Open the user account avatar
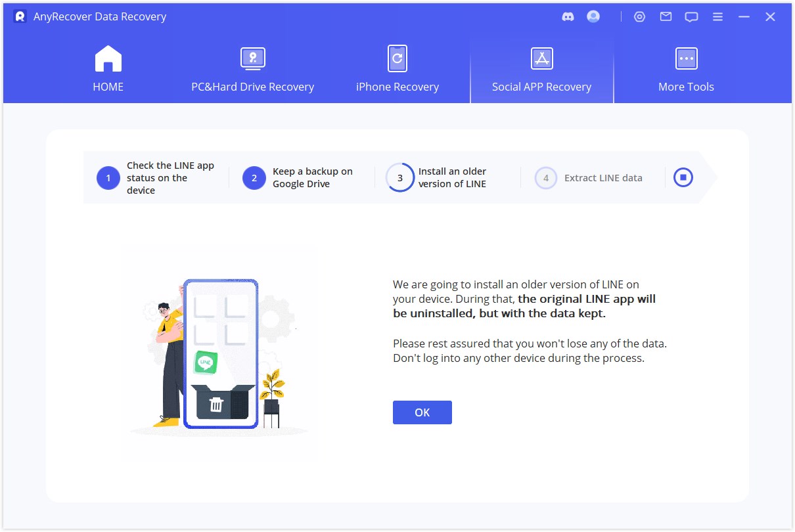The height and width of the screenshot is (532, 795). click(x=593, y=16)
